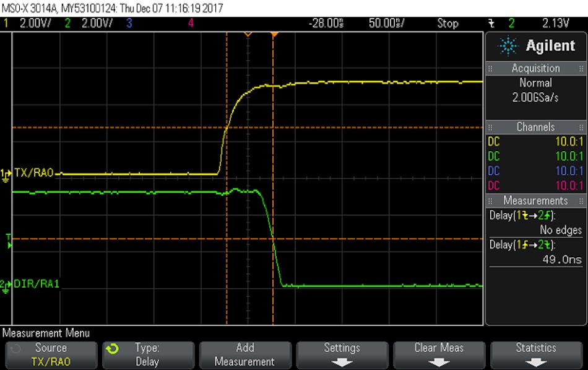This screenshot has height=370, width=588.
Task: Click the Stop acquisition status indicator
Action: (x=447, y=23)
